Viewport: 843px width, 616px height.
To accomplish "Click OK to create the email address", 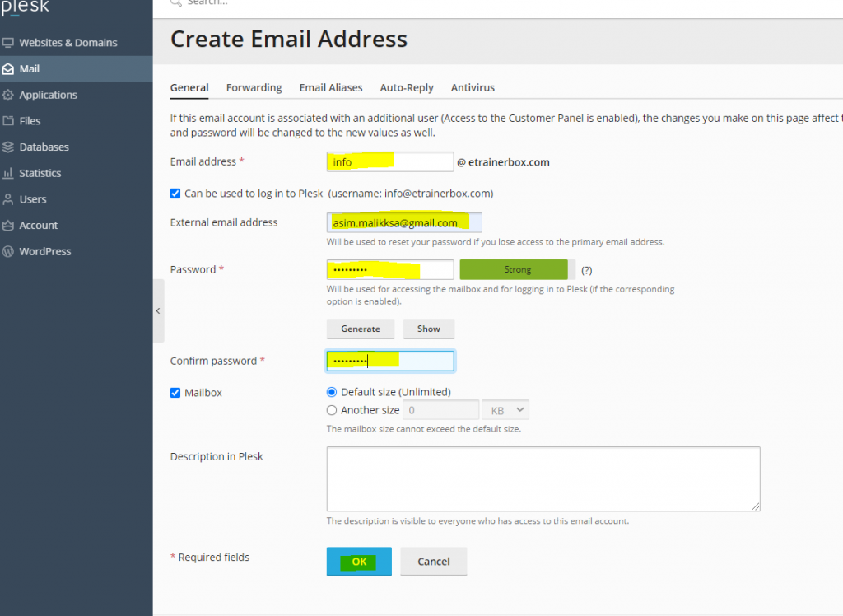I will tap(359, 562).
